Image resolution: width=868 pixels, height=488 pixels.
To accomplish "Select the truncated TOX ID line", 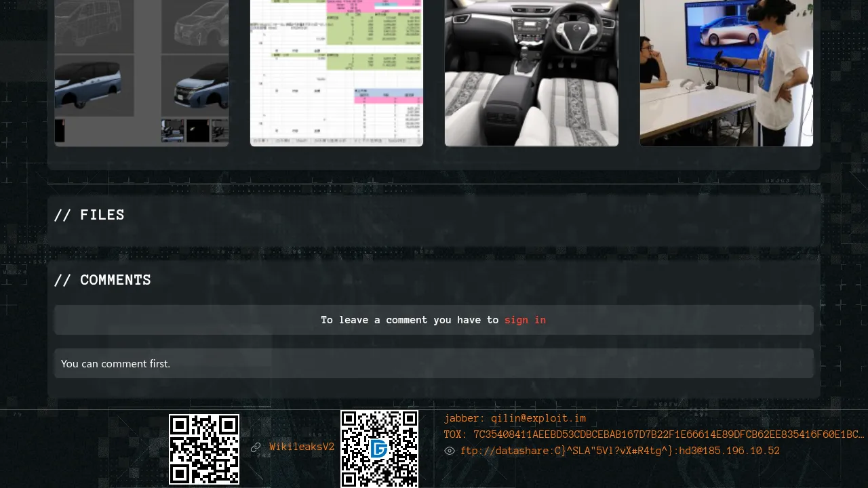I will [654, 434].
